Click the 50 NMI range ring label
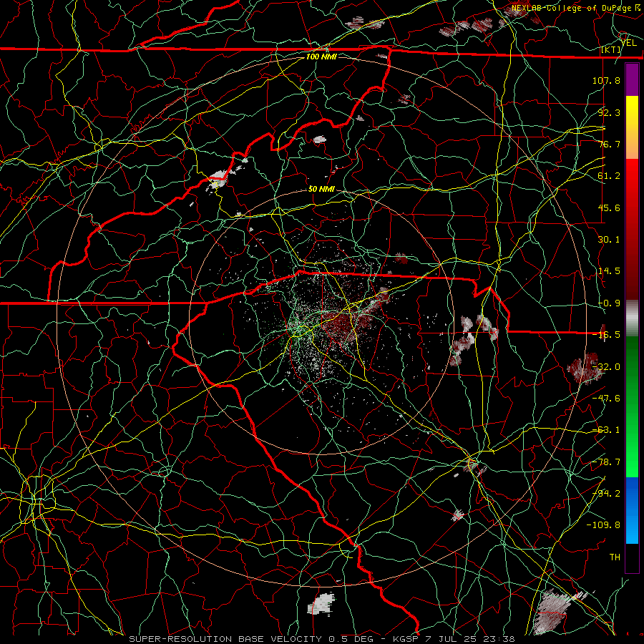644x644 pixels. pos(321,190)
